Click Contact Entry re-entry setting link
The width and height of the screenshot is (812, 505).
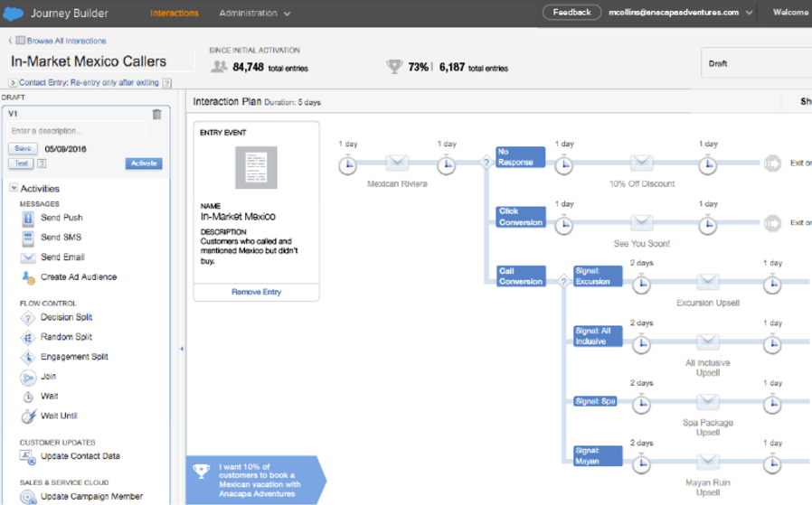point(89,83)
